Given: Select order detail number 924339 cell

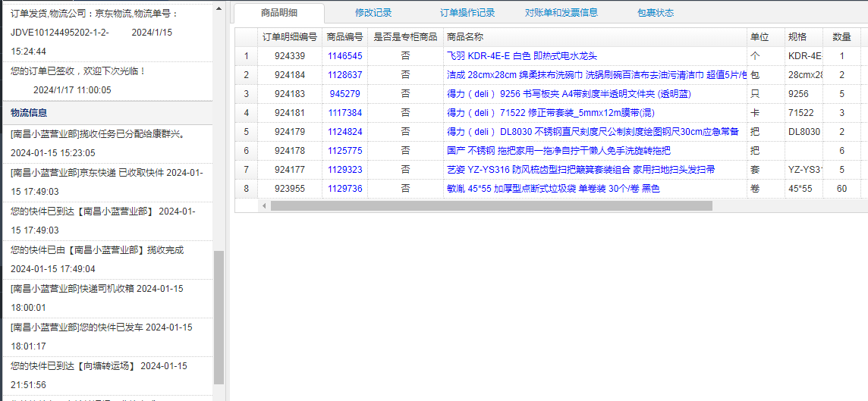Looking at the screenshot, I should click(290, 56).
